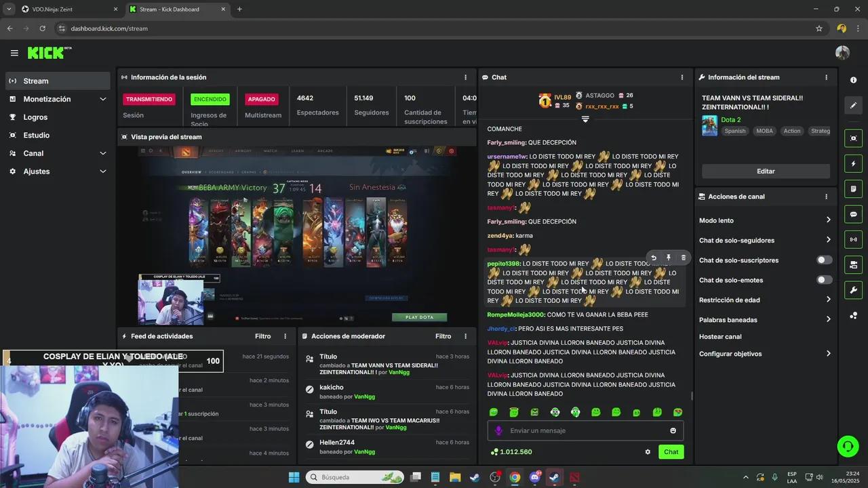Open Filtro in Acciones de moderador
The width and height of the screenshot is (868, 488).
tap(443, 336)
